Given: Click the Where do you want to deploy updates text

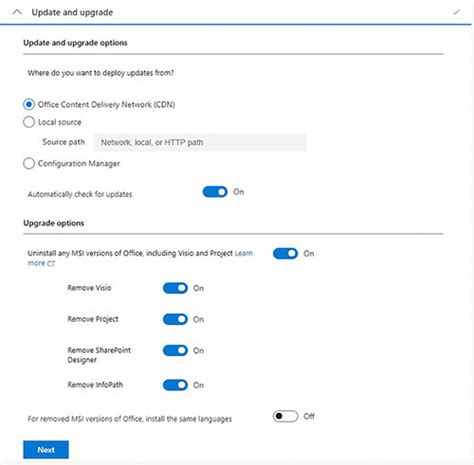Looking at the screenshot, I should click(x=101, y=73).
